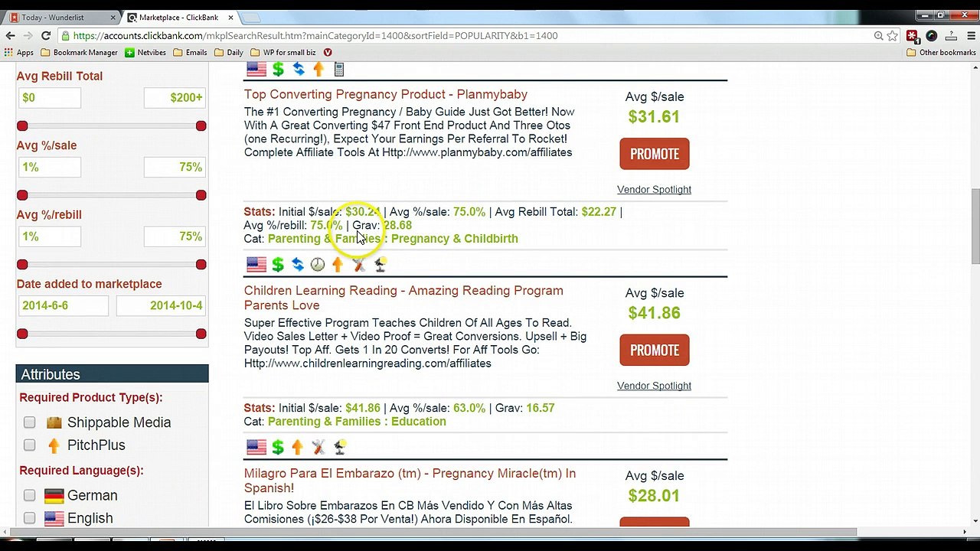Click the browser address bar URL
The width and height of the screenshot is (980, 551).
[315, 35]
